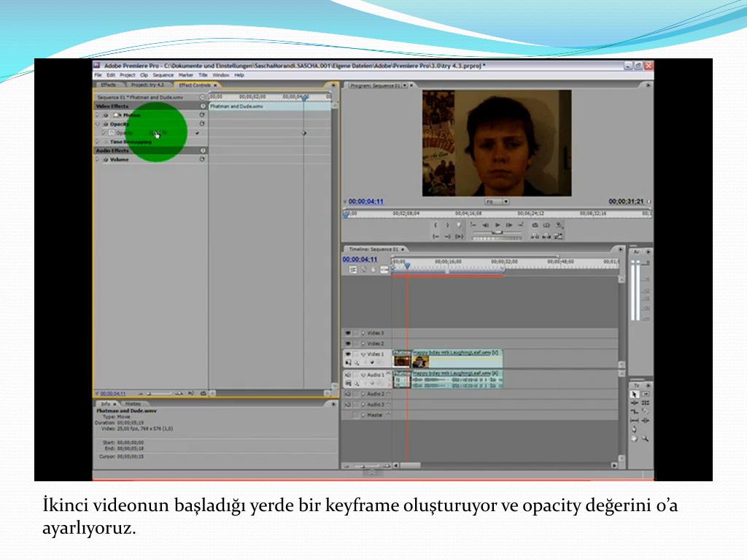Go to previous edit point
747x560 pixels.
[473, 225]
